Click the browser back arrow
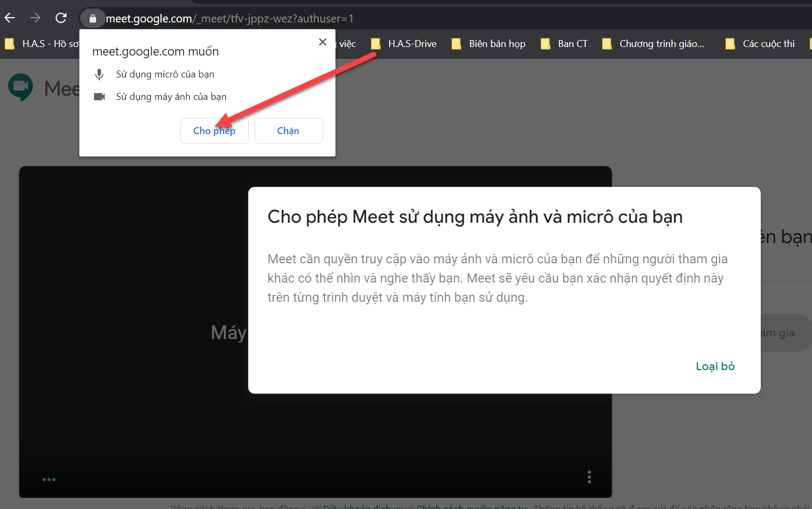The width and height of the screenshot is (812, 509). click(10, 18)
